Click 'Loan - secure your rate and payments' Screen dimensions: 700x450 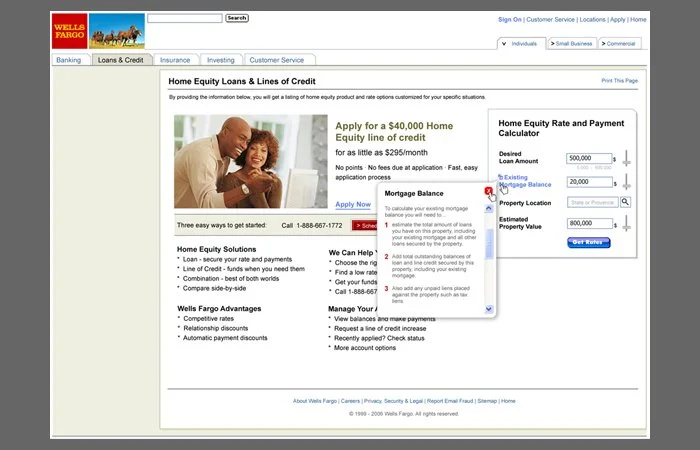click(x=237, y=259)
